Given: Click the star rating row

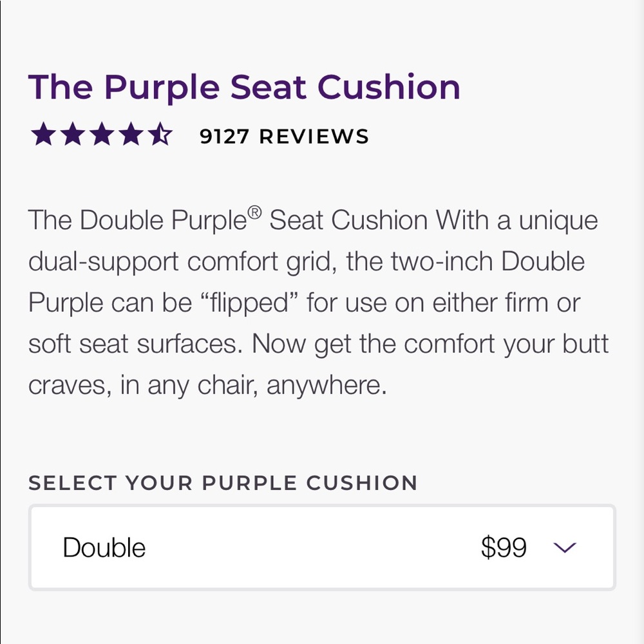Looking at the screenshot, I should pos(101,135).
